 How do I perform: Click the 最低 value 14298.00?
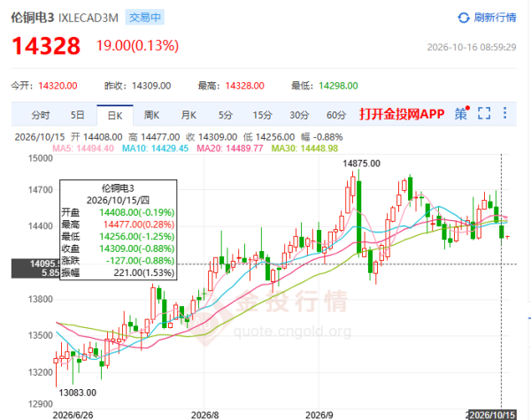click(338, 86)
